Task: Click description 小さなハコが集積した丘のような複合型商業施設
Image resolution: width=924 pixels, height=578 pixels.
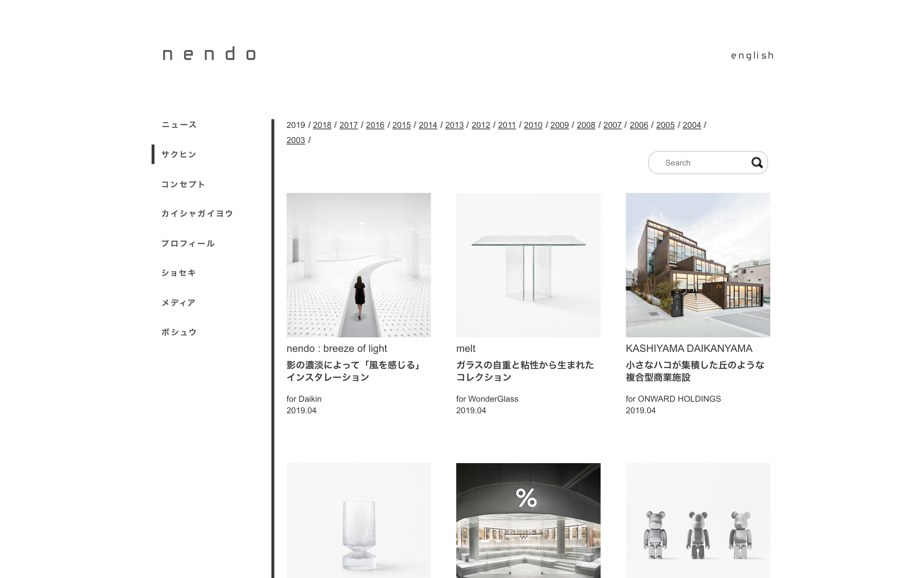Action: click(x=694, y=371)
